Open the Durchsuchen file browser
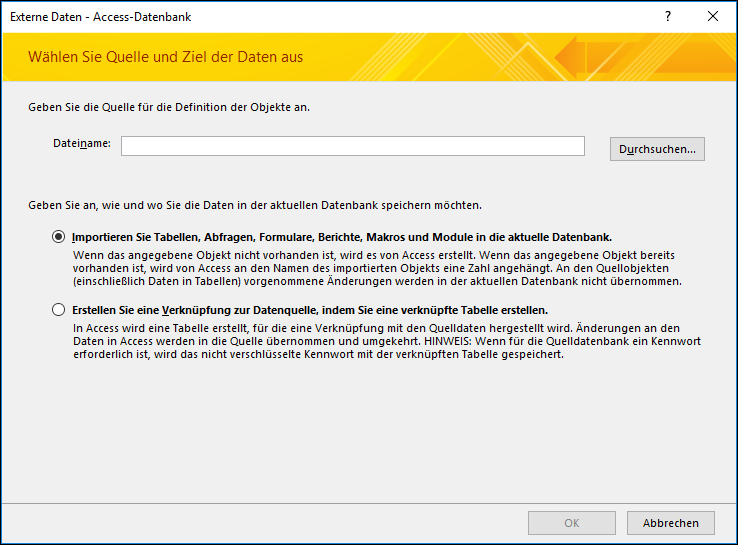This screenshot has width=738, height=545. [657, 149]
